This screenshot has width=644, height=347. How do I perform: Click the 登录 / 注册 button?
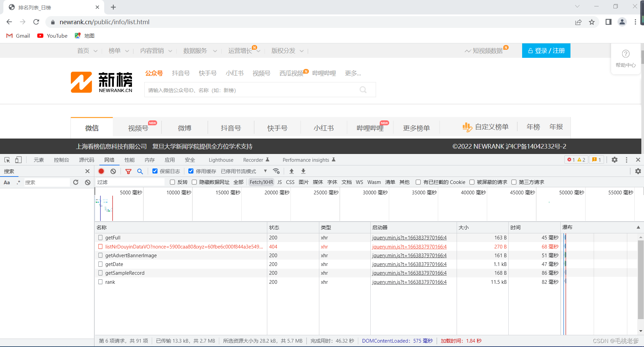click(546, 50)
